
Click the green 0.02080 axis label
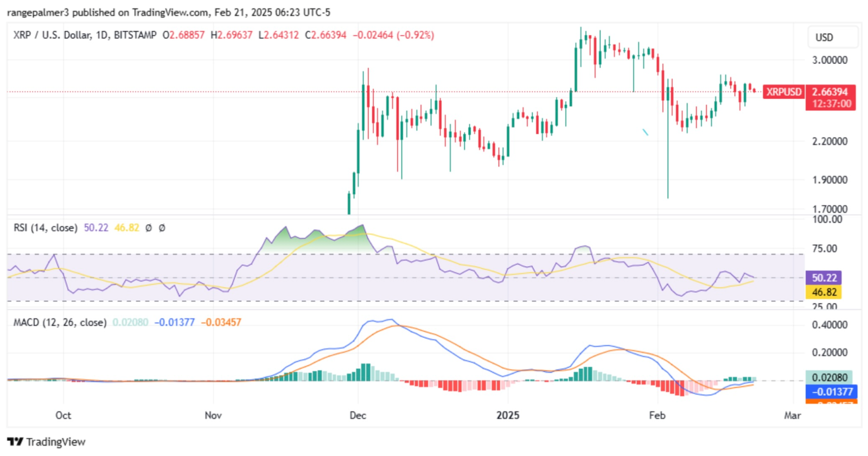click(x=829, y=377)
